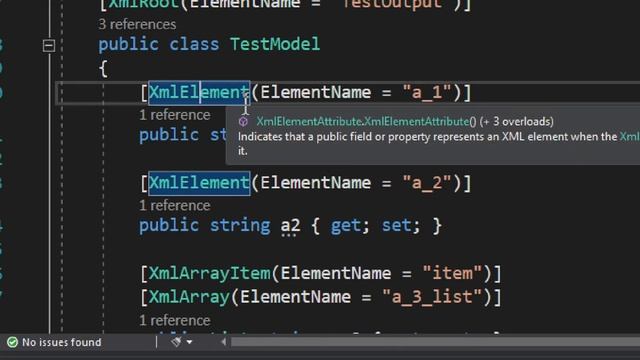Click the horizontal scrollbar left arrow
Image resolution: width=640 pixels, height=360 pixels.
point(224,342)
